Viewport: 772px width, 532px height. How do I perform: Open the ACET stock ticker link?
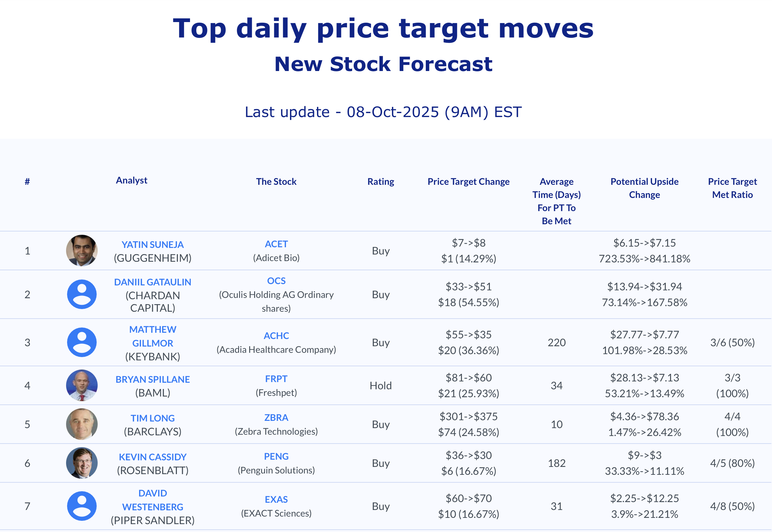coord(276,244)
